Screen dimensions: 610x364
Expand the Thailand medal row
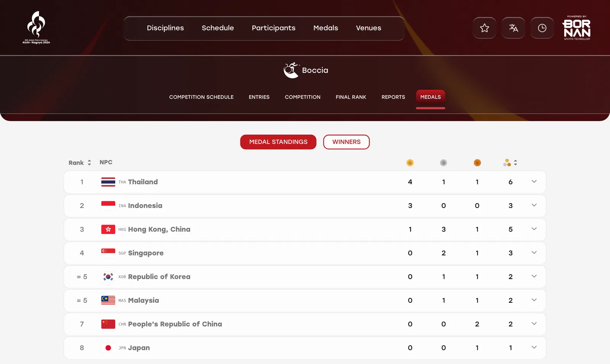pyautogui.click(x=534, y=182)
